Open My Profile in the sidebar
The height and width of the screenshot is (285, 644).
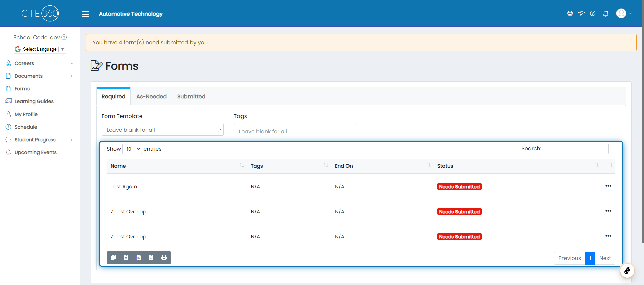(26, 114)
